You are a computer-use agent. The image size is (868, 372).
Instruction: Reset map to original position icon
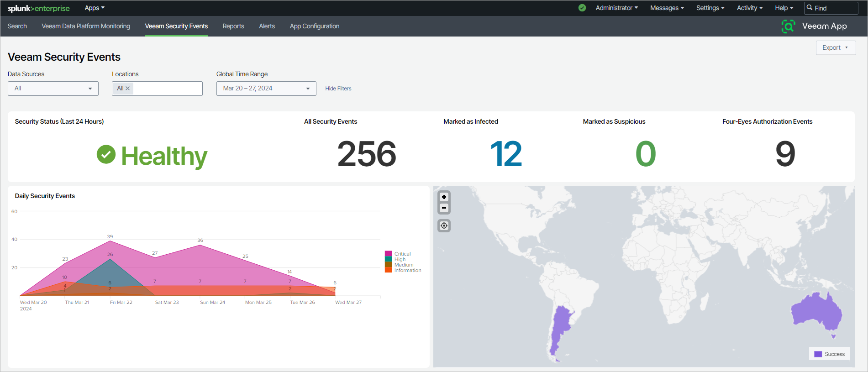click(x=444, y=225)
